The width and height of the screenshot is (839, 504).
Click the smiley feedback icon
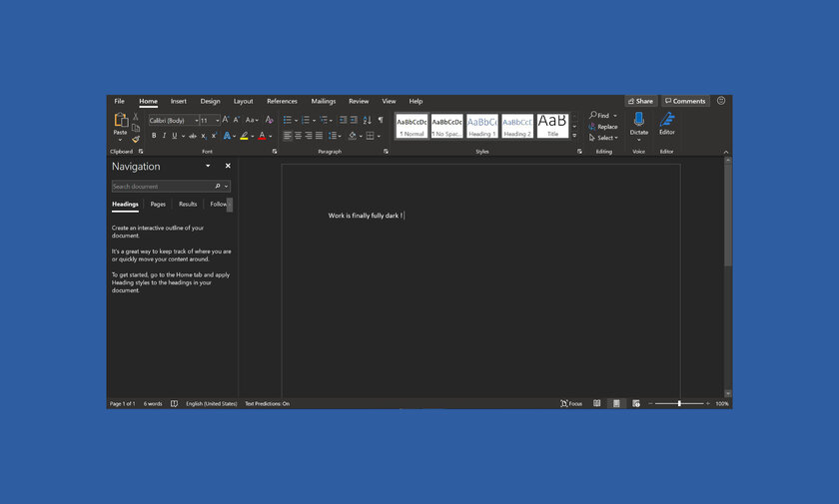[x=721, y=101]
